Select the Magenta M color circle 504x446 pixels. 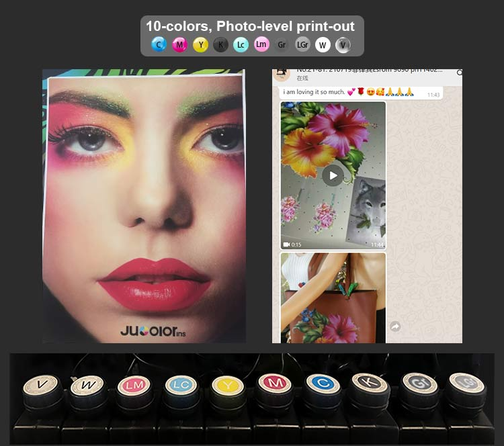(179, 44)
